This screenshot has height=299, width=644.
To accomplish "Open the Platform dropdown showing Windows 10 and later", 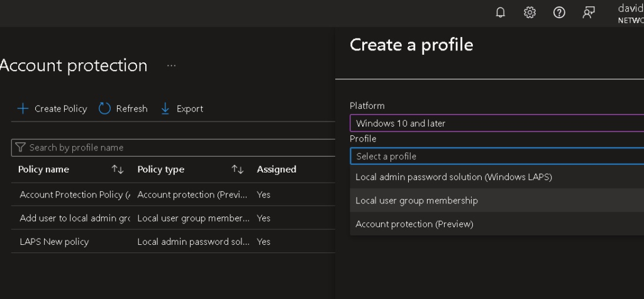I will tap(497, 123).
